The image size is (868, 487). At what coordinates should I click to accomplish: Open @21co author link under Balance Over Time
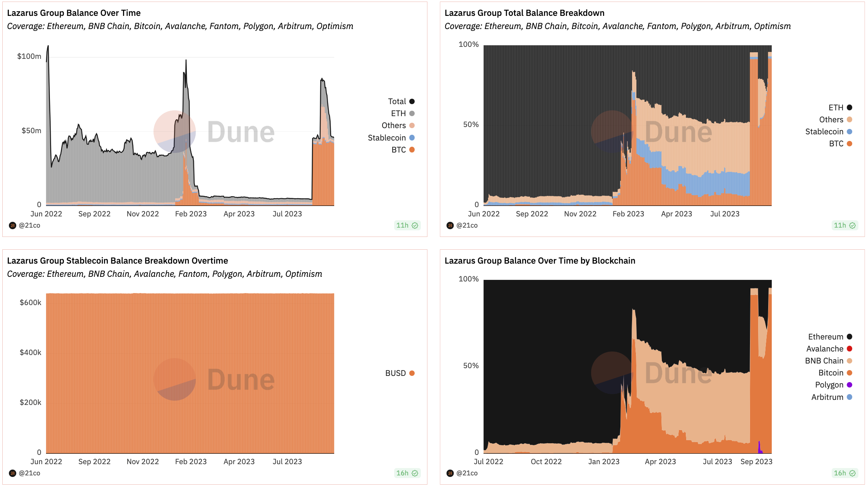pos(29,225)
